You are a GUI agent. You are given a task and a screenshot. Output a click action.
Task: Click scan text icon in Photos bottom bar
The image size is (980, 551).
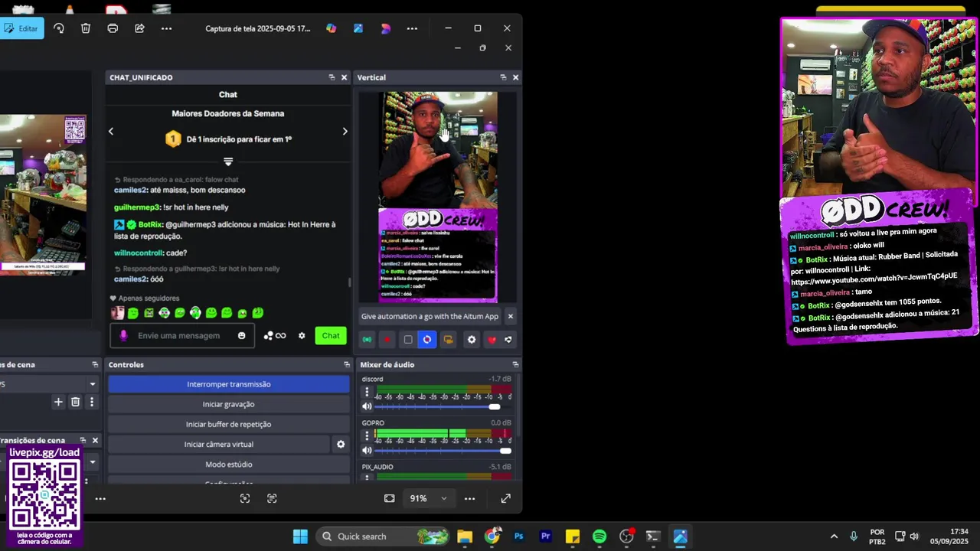[x=272, y=498]
